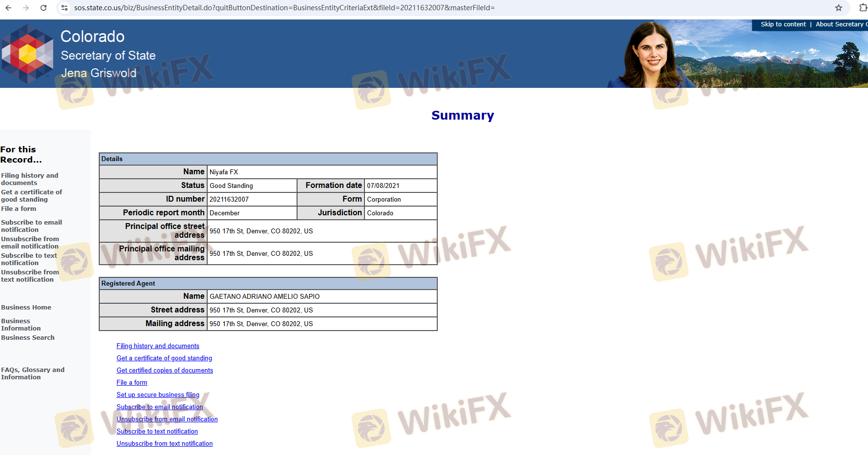Open the site information icon in address bar
868x455 pixels.
[64, 8]
